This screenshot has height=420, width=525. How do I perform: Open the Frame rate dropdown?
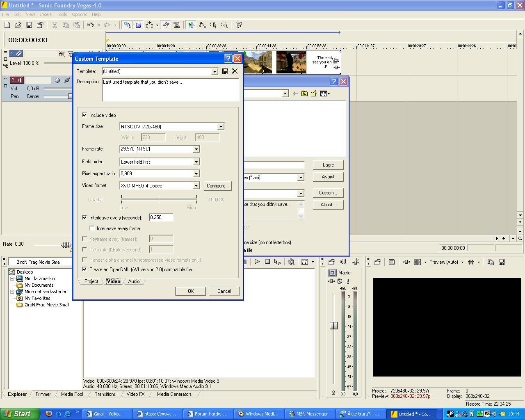point(196,149)
